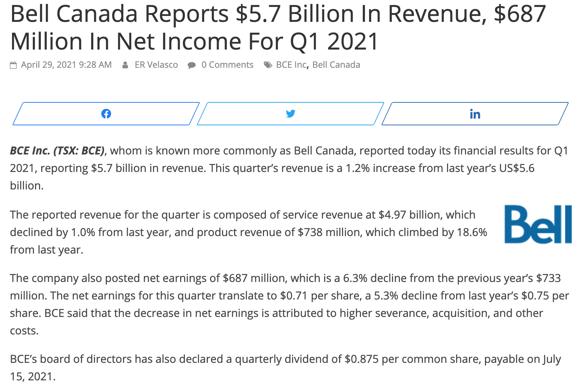Open the blue Bell logo image
The height and width of the screenshot is (392, 579).
click(x=538, y=224)
